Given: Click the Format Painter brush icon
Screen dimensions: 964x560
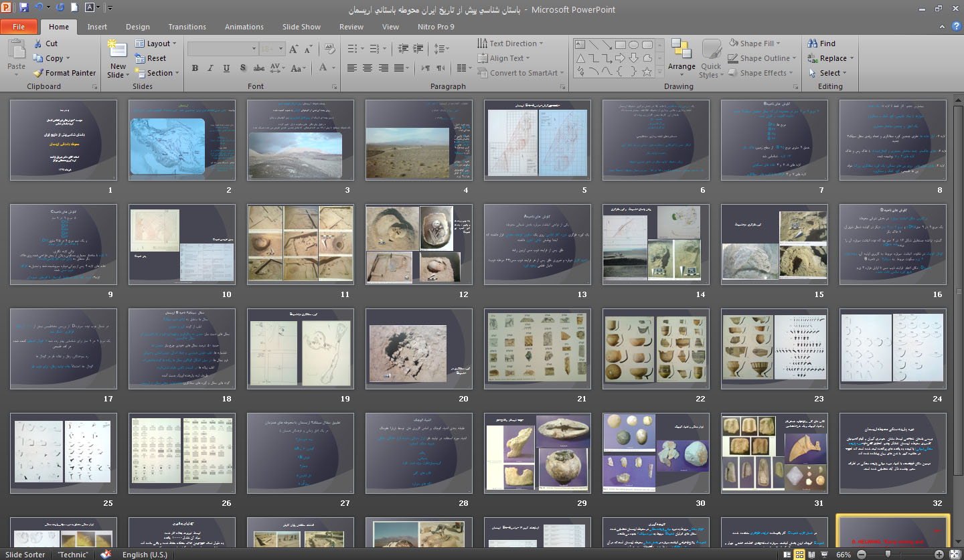Looking at the screenshot, I should [38, 73].
